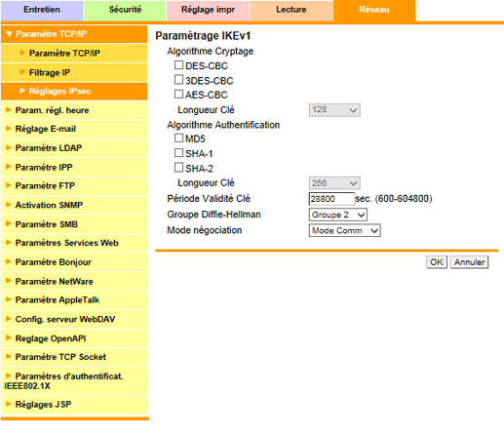Tick the SHA-1 authentication checkbox
Image resolution: width=504 pixels, height=434 pixels.
[178, 153]
